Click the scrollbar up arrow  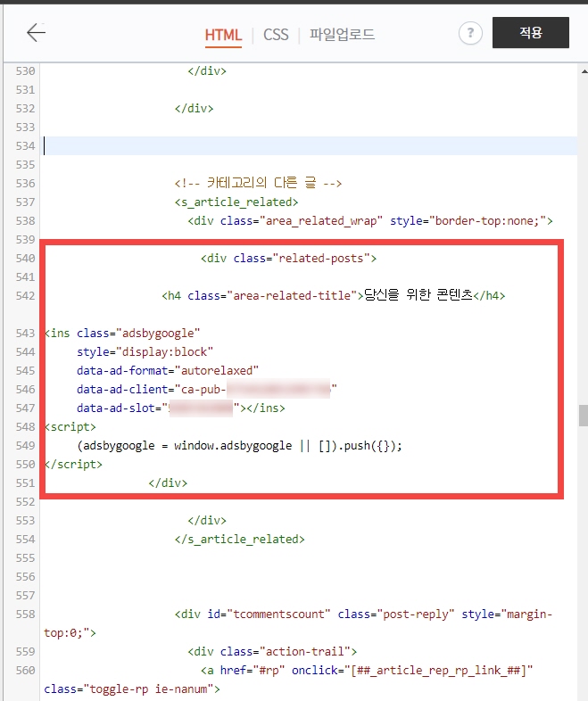pos(584,71)
